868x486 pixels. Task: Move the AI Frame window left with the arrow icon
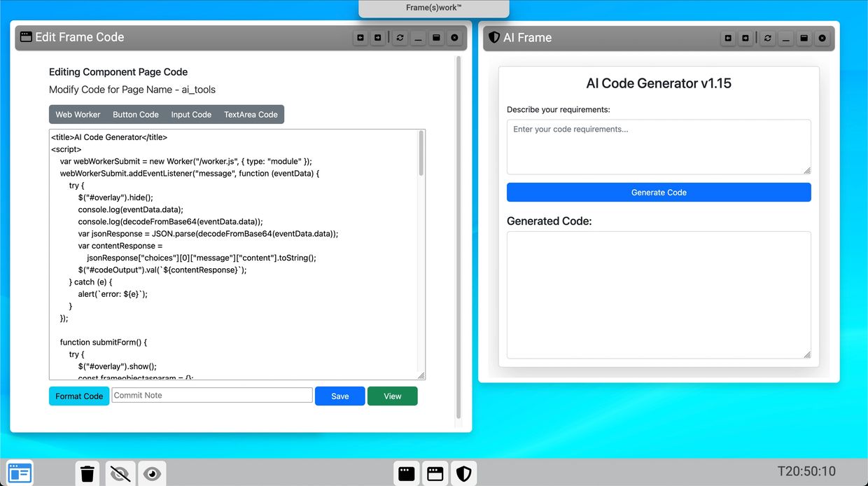[728, 38]
